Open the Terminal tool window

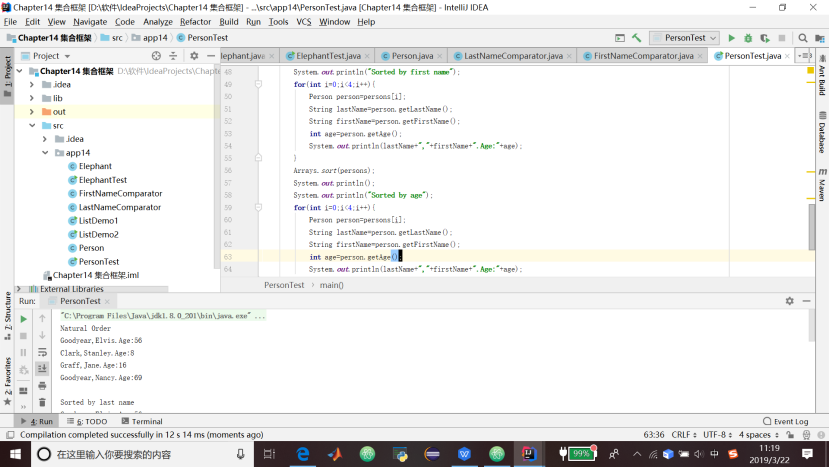(141, 422)
